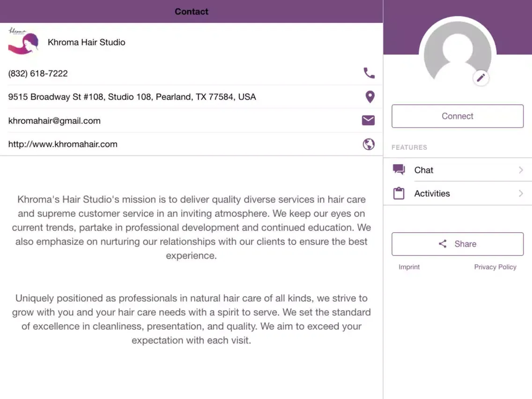Screen dimensions: 532x399
Task: Click the khromahair.com website URL
Action: [63, 144]
